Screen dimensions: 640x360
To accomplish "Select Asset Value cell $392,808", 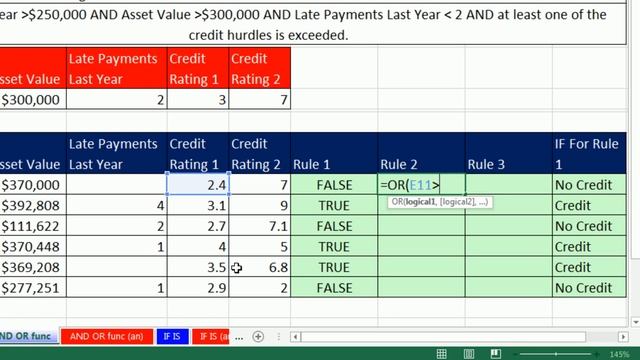I will click(x=33, y=205).
